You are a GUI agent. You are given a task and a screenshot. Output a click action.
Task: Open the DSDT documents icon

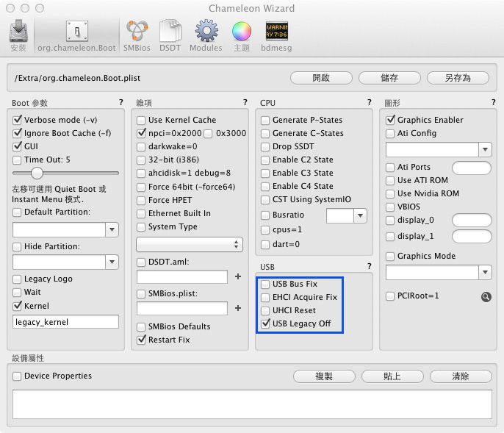tap(170, 35)
